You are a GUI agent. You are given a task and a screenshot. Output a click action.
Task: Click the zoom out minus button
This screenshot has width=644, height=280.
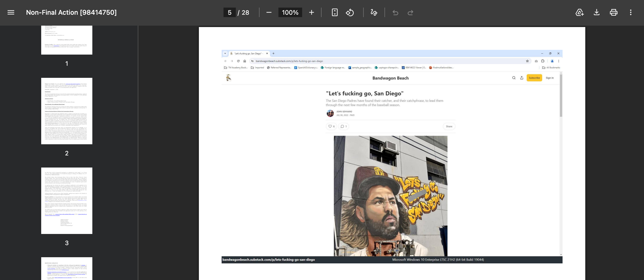tap(269, 13)
